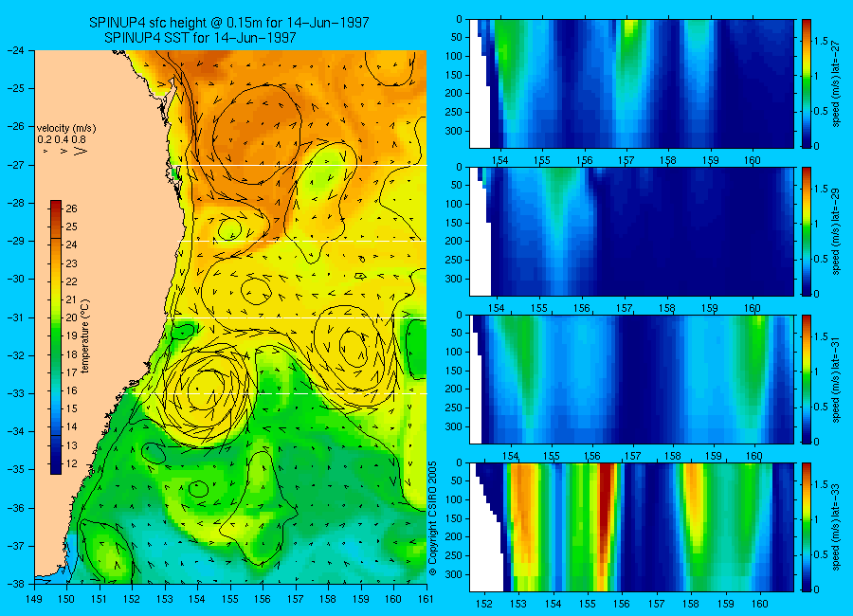This screenshot has height=616, width=853.
Task: Click the subtitle 'SPINUP4 SST for 14-Jun-1997'
Action: coord(200,38)
